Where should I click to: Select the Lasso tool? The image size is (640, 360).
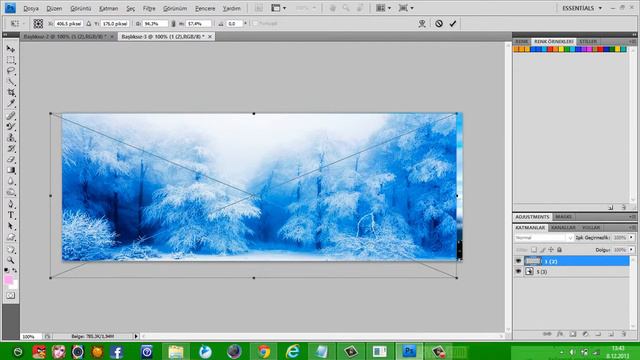tap(11, 71)
